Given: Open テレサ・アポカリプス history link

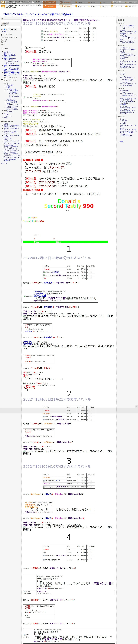Looking at the screenshot, I should click(126, 136).
